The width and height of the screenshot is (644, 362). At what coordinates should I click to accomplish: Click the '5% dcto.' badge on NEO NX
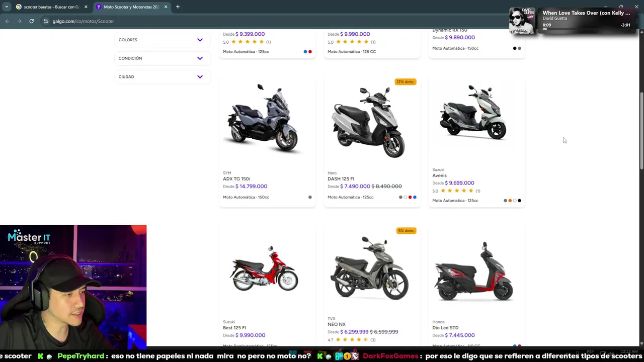click(x=406, y=231)
